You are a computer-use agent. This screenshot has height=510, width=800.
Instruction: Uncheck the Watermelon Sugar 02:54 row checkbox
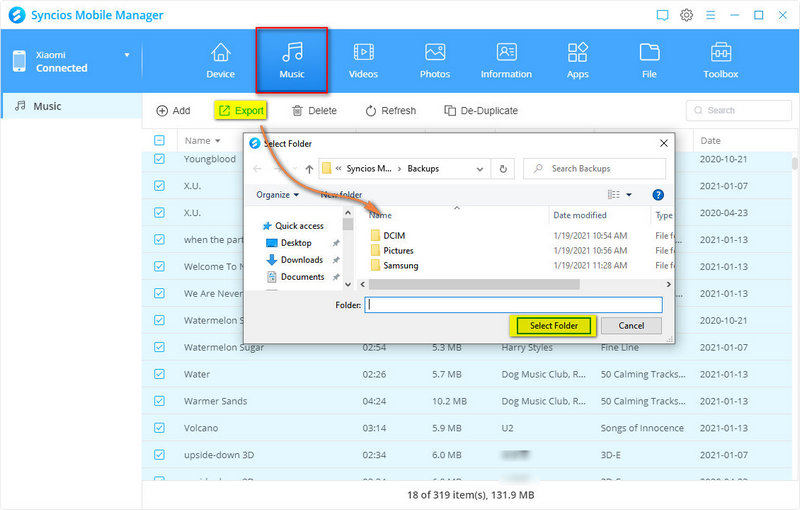159,347
